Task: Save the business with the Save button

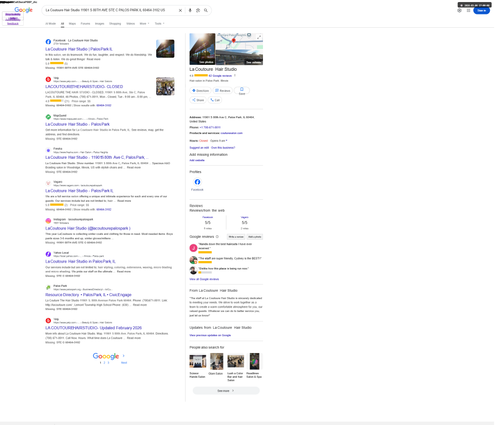Action: (x=242, y=91)
